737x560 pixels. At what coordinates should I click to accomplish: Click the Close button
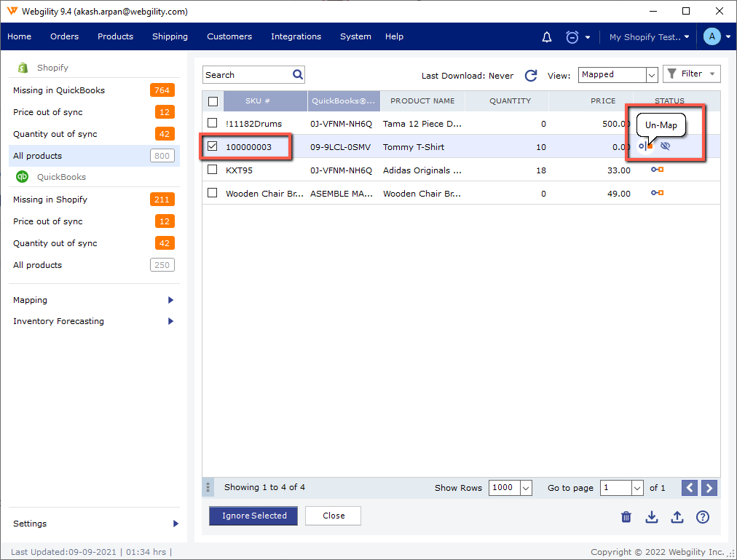(x=334, y=516)
